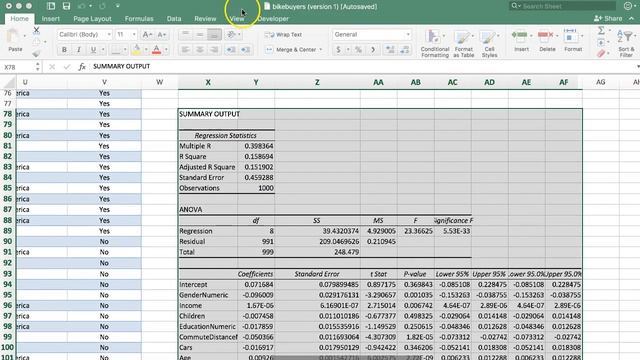Open the Review tab
This screenshot has height=360, width=640.
(205, 19)
